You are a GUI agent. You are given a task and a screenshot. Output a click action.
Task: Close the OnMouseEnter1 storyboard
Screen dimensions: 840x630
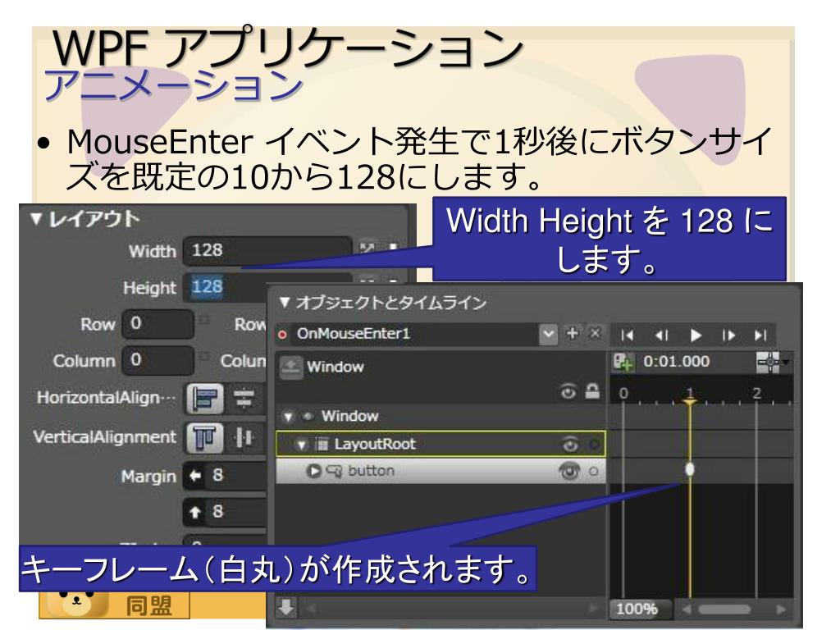point(595,333)
